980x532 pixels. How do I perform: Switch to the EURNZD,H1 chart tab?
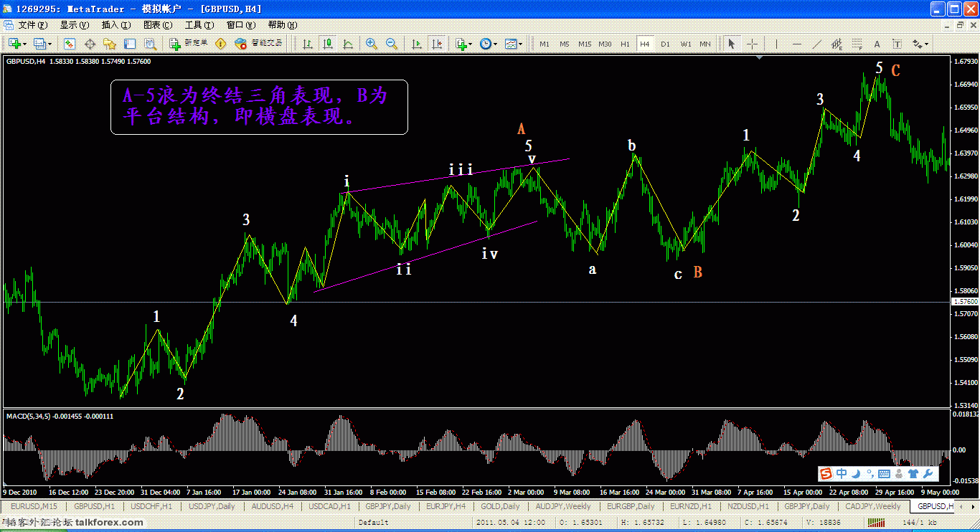[690, 507]
